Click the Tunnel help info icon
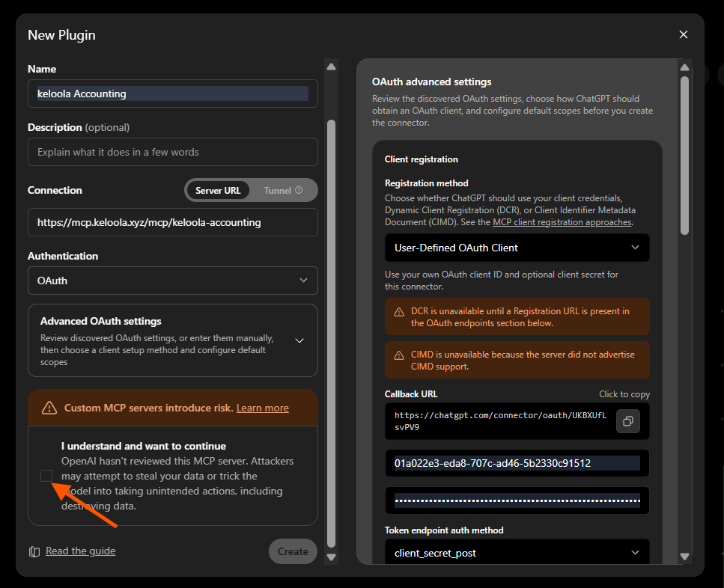This screenshot has width=724, height=588. point(299,190)
